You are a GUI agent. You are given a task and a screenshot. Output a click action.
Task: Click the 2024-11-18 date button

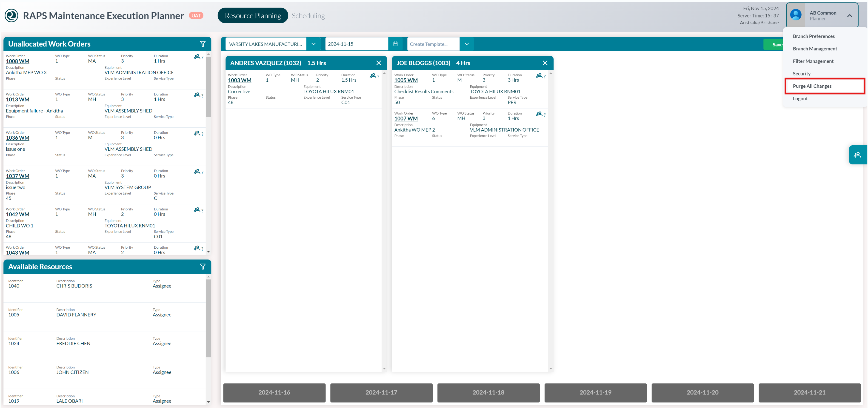click(x=488, y=393)
